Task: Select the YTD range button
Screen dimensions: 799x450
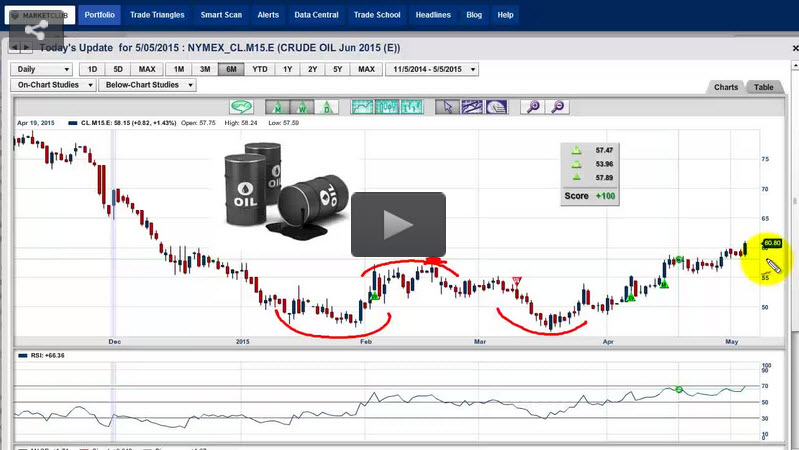Action: (260, 69)
